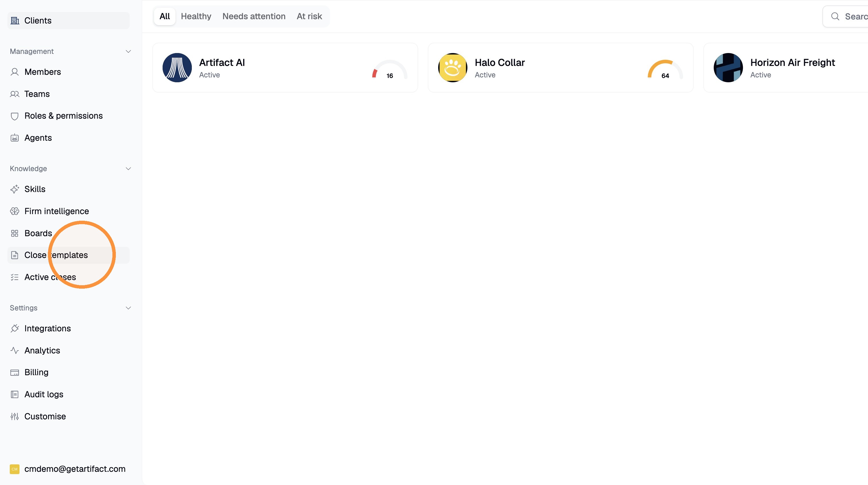
Task: Click the Audit logs icon
Action: (x=15, y=394)
